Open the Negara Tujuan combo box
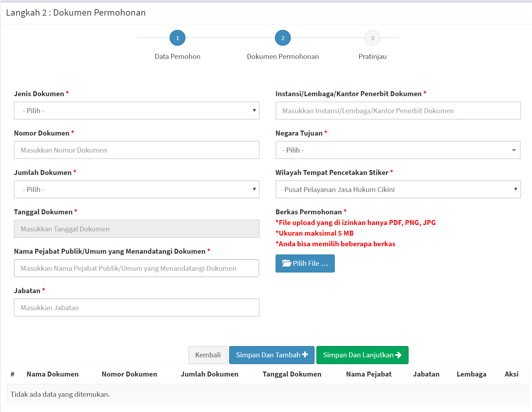Screen dimensions: 532x412 pos(398,150)
